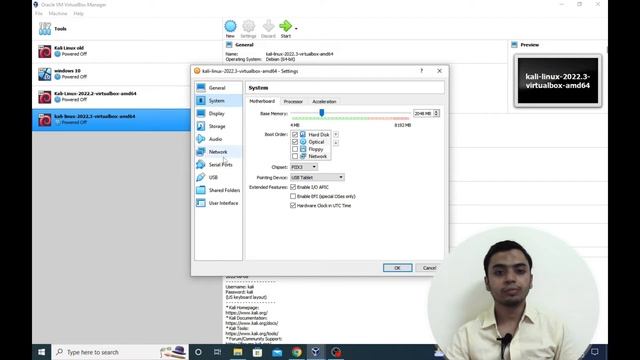Click the green Start arrow icon
640x360 pixels.
[x=285, y=27]
